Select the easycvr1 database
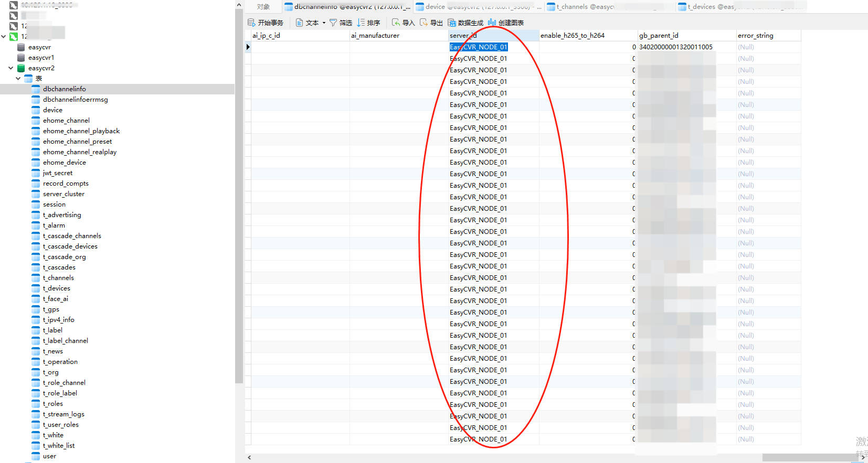The image size is (868, 463). point(41,58)
